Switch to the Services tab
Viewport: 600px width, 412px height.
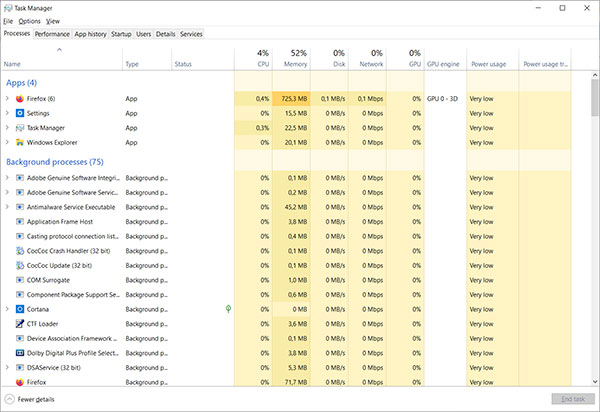[191, 34]
